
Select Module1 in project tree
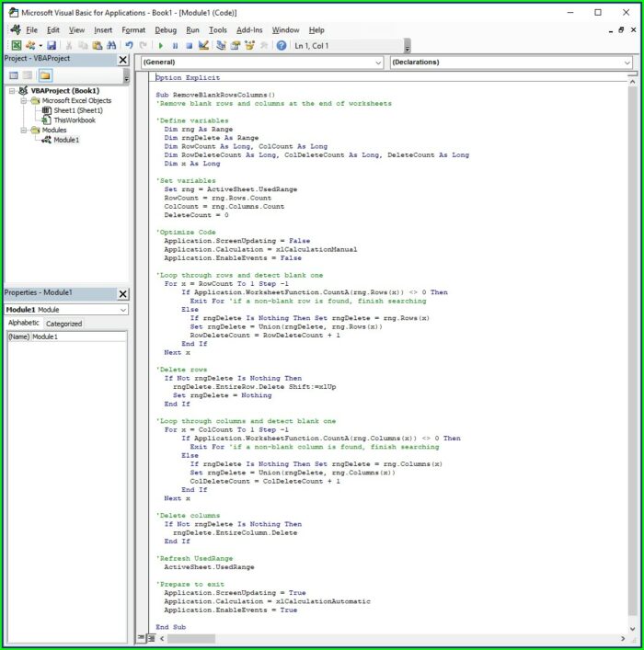[x=66, y=140]
